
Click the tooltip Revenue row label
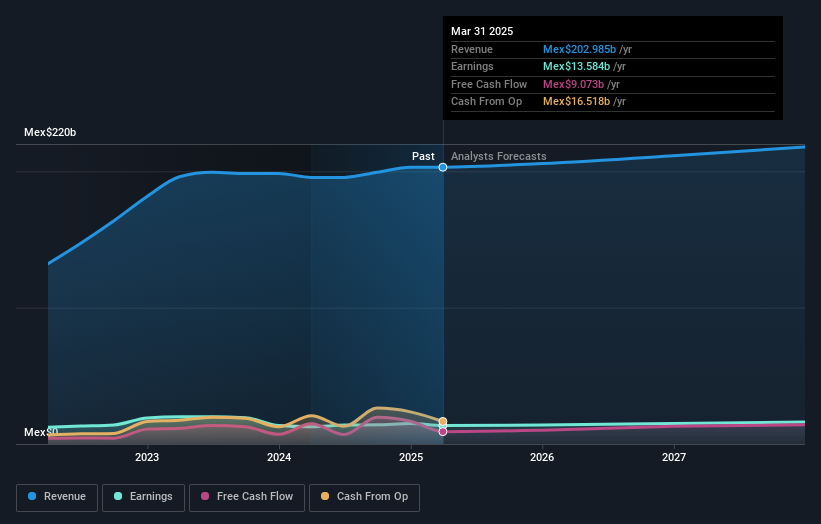pos(472,49)
